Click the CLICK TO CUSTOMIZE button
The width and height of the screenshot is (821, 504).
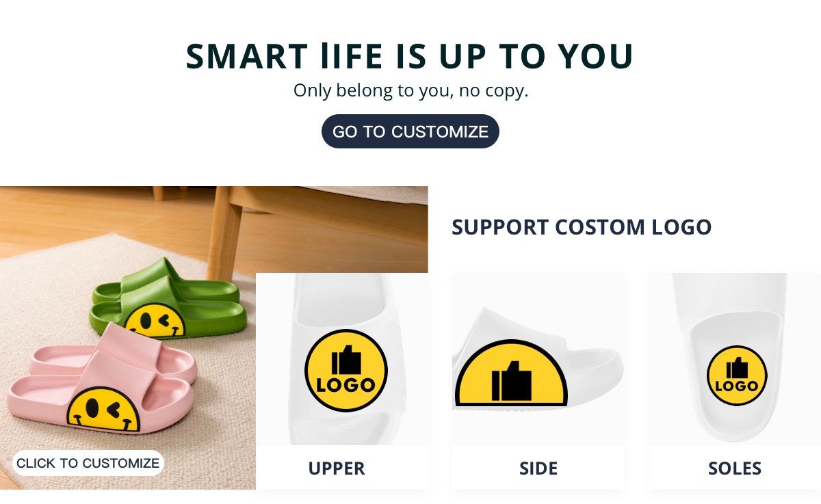(x=88, y=463)
